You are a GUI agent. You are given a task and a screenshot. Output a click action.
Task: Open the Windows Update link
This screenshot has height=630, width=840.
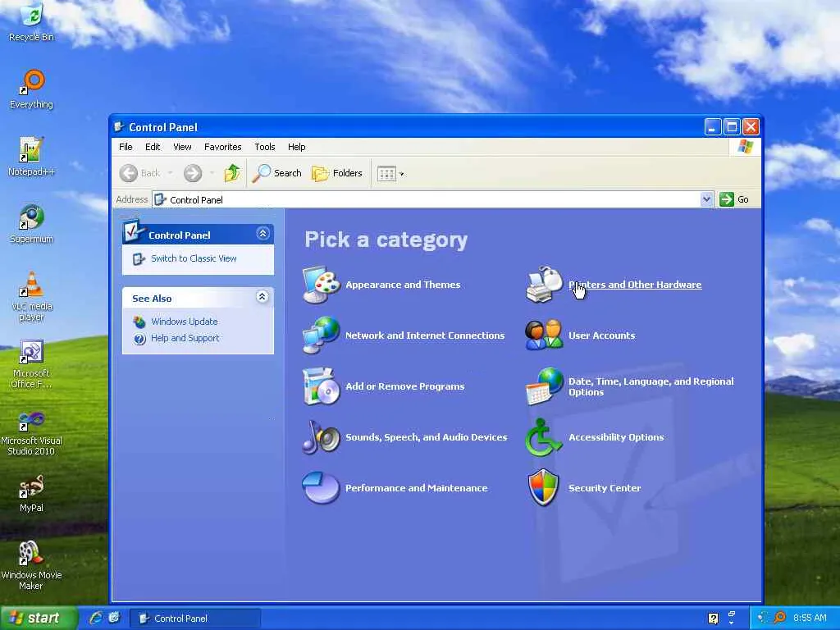(x=185, y=322)
